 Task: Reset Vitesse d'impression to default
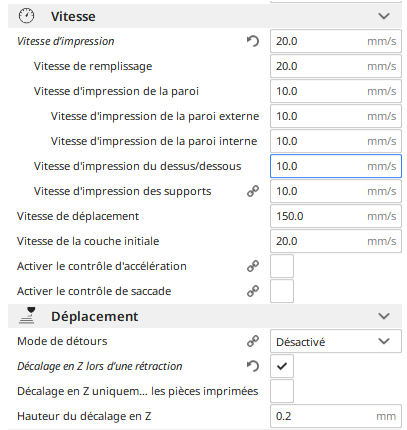253,41
